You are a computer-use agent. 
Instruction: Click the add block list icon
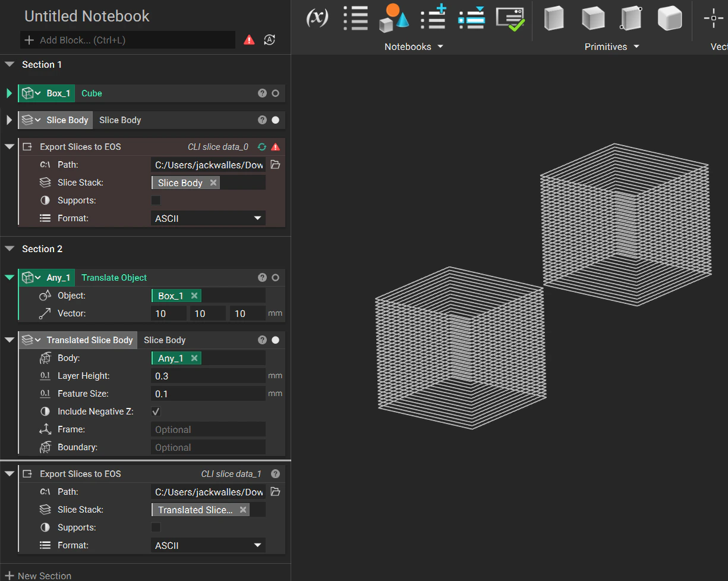pos(433,18)
